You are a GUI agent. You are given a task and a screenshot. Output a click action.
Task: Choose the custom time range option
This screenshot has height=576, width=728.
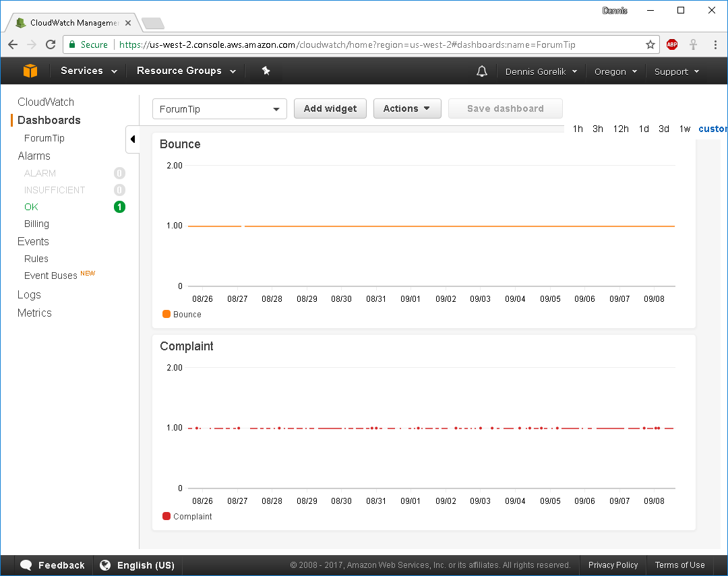pos(712,129)
